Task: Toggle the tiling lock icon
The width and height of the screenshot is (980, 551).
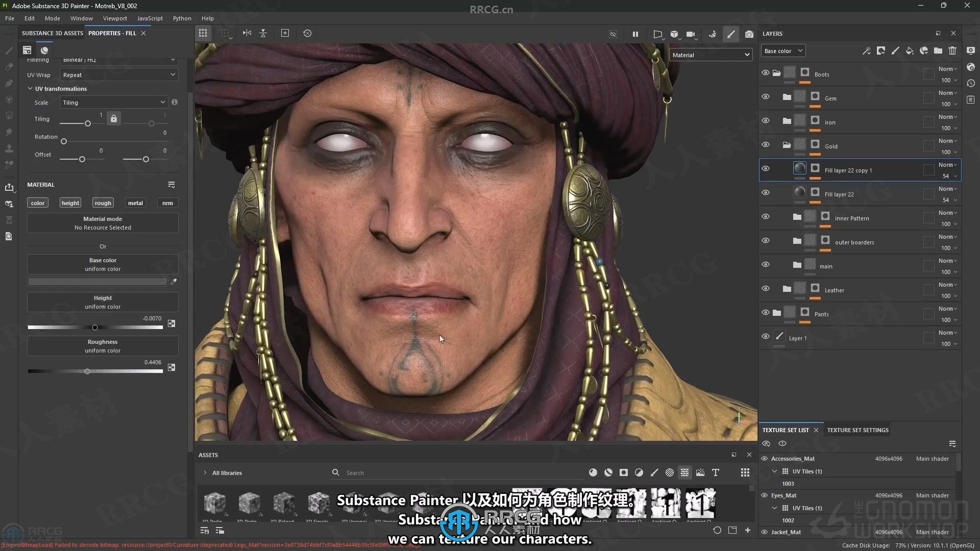Action: click(x=114, y=118)
